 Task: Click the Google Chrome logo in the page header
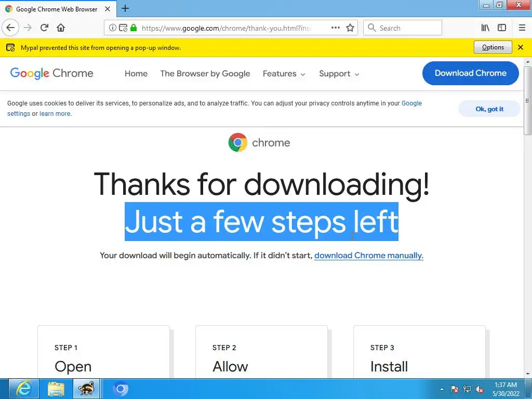pos(51,73)
